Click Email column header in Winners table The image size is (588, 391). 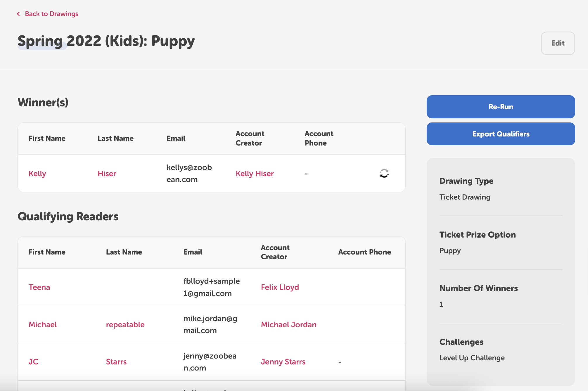coord(176,139)
